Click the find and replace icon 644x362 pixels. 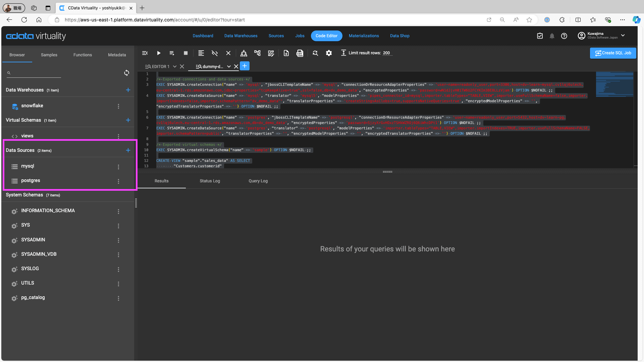point(315,53)
